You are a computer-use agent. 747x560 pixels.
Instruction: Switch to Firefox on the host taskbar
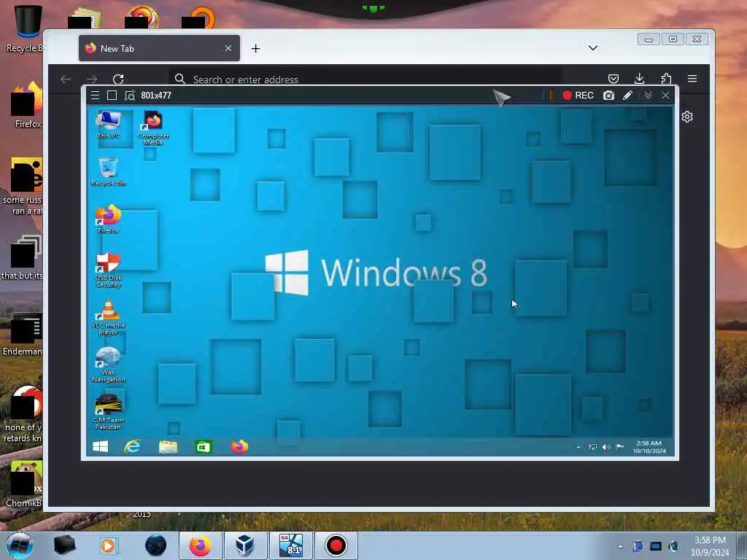[x=201, y=545]
